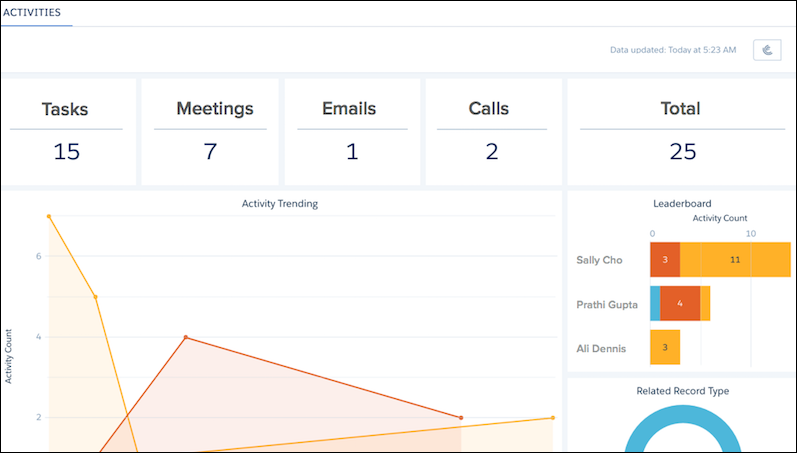
Task: Click the Ali Dennis name in Leaderboard
Action: pos(601,349)
